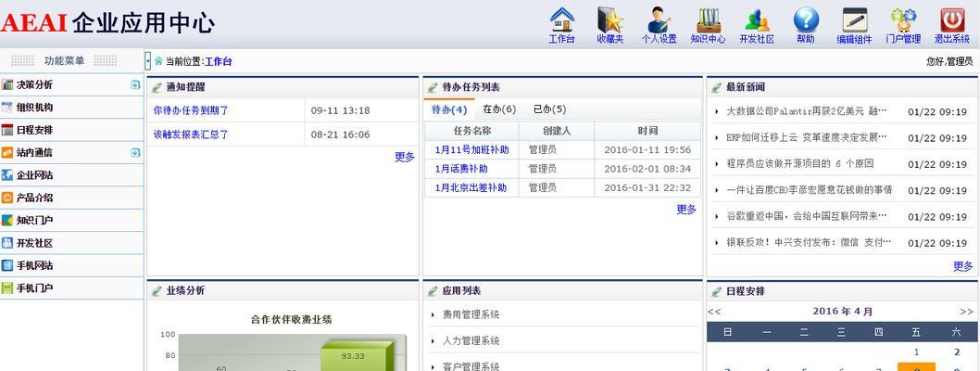Open 日程安排 in the sidebar menu
This screenshot has width=980, height=371.
[x=71, y=130]
